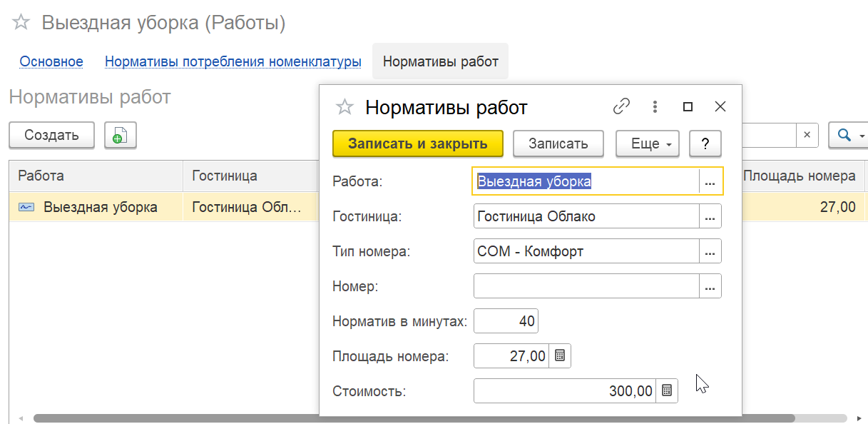Open the three-dot dialog options menu
This screenshot has width=868, height=424.
point(655,107)
